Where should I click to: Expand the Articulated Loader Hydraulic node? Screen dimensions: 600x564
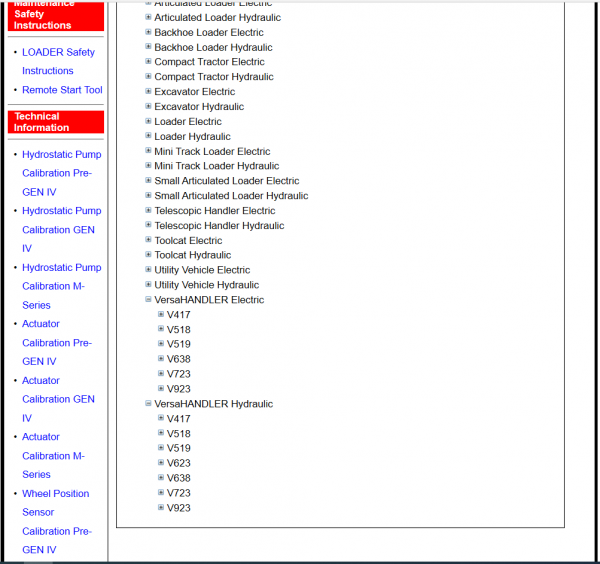[x=148, y=17]
